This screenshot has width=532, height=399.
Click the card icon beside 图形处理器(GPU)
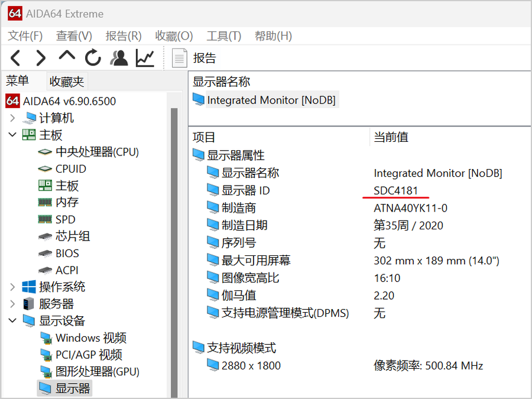click(46, 372)
